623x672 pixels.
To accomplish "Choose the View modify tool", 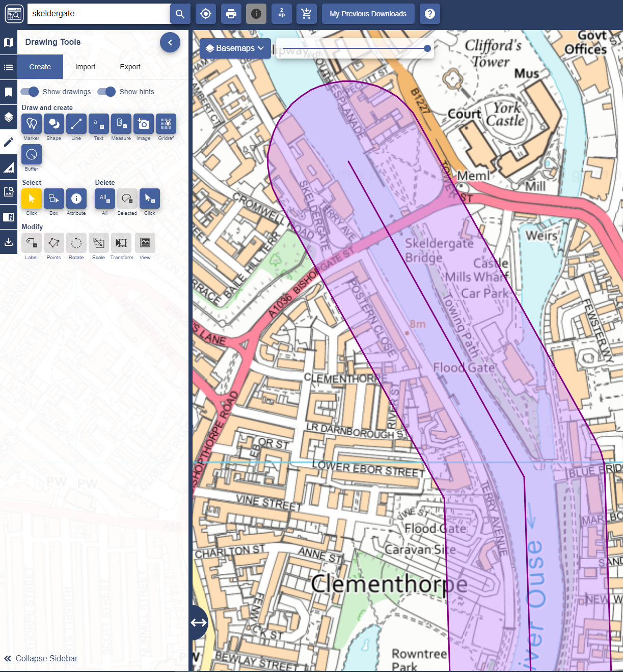I will tap(145, 243).
